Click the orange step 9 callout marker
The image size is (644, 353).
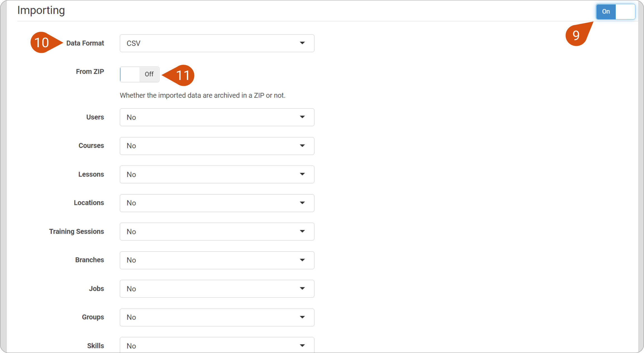576,35
